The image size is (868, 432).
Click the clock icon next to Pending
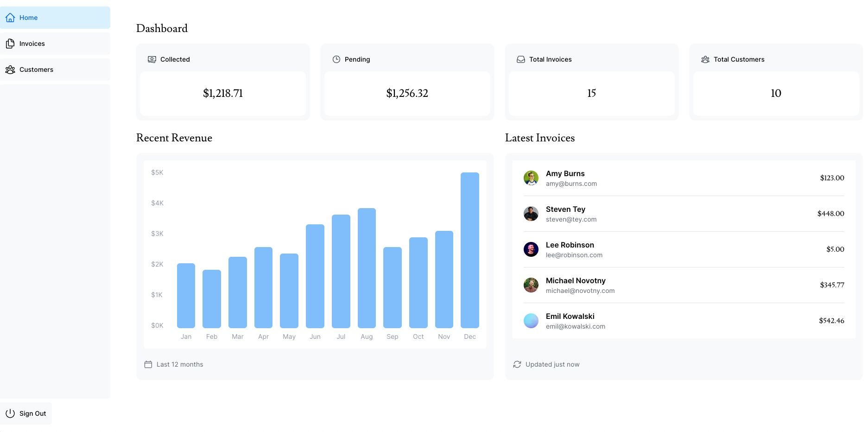pos(336,59)
